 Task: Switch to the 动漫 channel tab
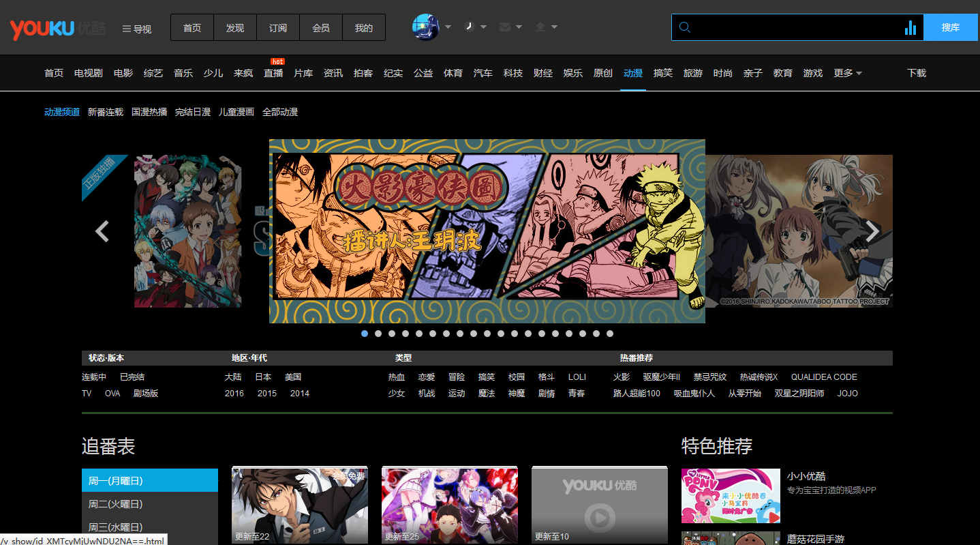632,73
